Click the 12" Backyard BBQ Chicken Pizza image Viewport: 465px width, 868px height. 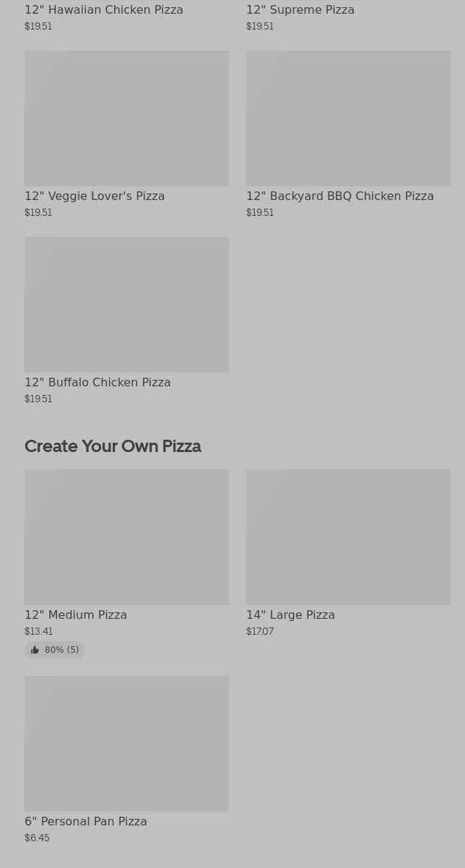348,118
